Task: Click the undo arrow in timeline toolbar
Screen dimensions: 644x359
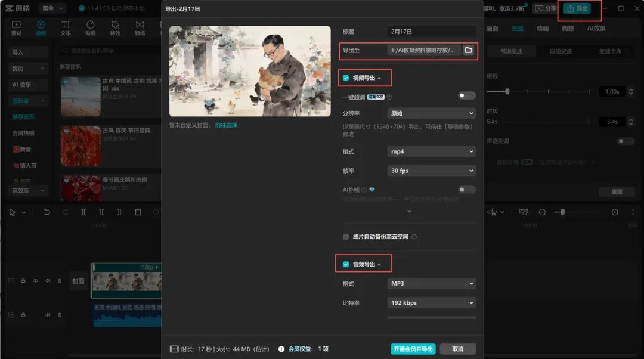Action: click(47, 212)
